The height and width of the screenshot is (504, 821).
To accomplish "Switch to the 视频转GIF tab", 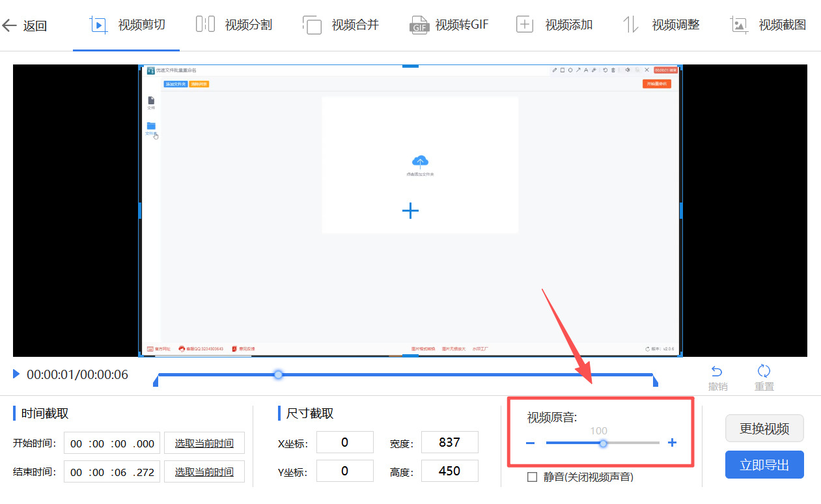I will [449, 25].
